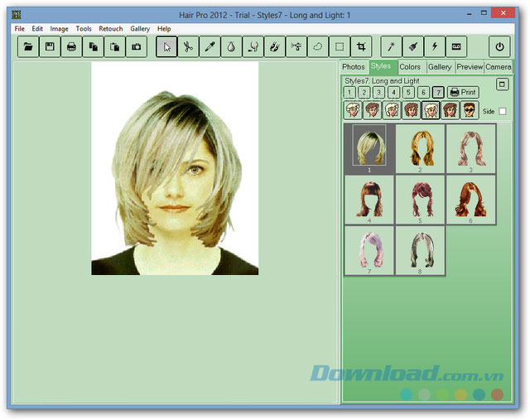Switch to the Styles tab
Screen dimensions: 530x420
coord(381,66)
